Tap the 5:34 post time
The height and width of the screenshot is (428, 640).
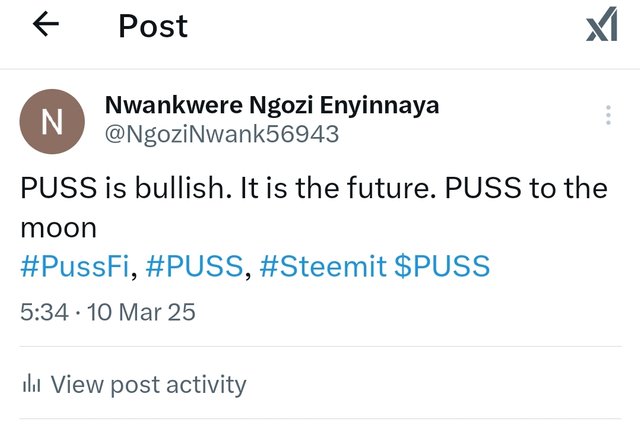click(44, 312)
